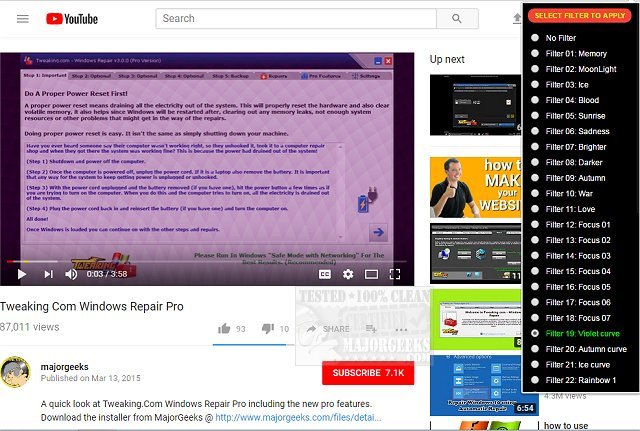Select Filter 07: Brighter

(569, 147)
